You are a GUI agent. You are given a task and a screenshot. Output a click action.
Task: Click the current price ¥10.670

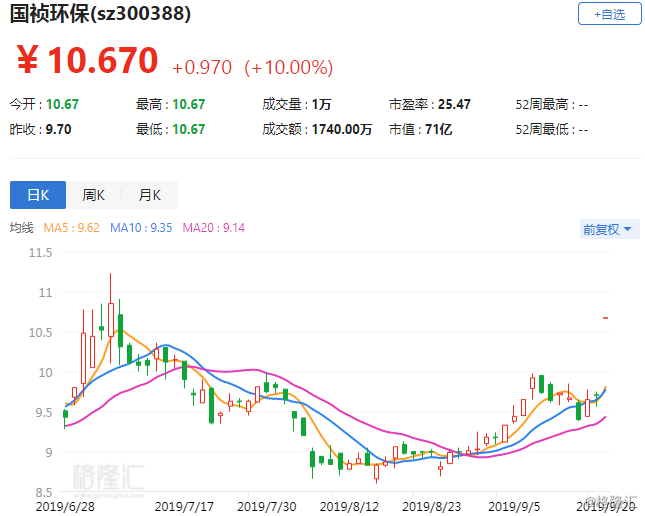click(87, 60)
